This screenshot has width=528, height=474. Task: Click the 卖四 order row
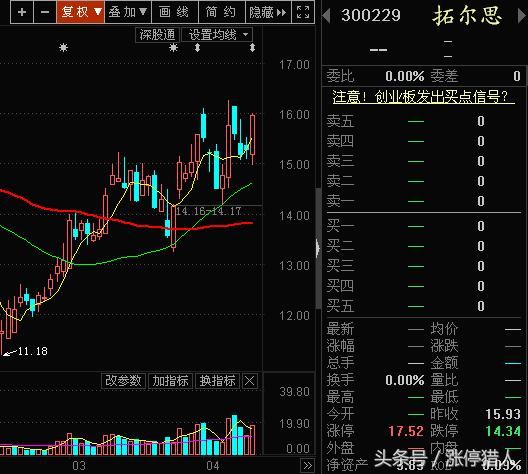pos(424,141)
